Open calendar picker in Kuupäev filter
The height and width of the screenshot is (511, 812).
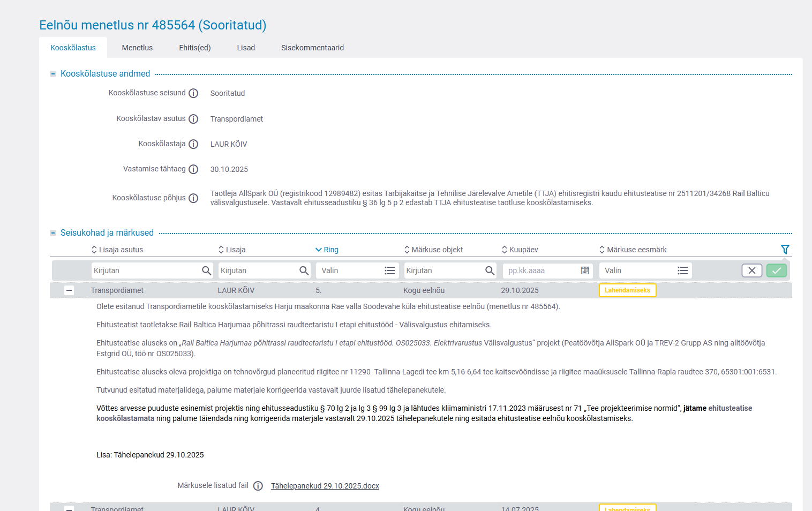(585, 270)
